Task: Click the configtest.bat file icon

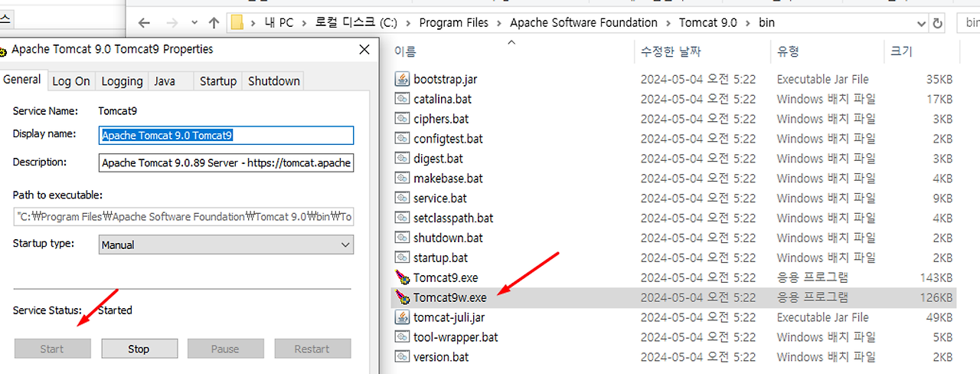Action: click(403, 139)
